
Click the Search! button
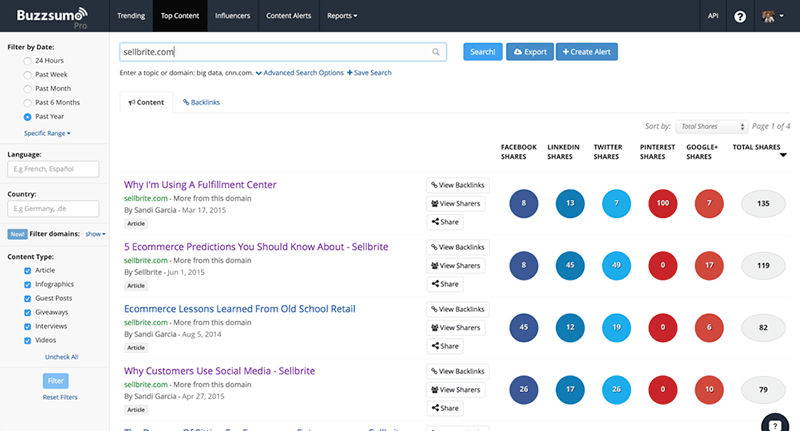[x=483, y=52]
